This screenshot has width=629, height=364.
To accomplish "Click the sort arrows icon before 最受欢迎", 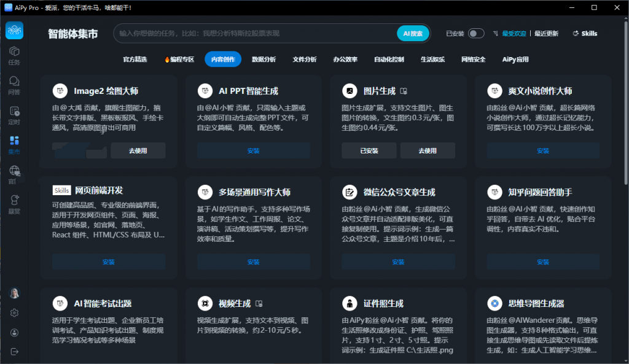I will (496, 34).
